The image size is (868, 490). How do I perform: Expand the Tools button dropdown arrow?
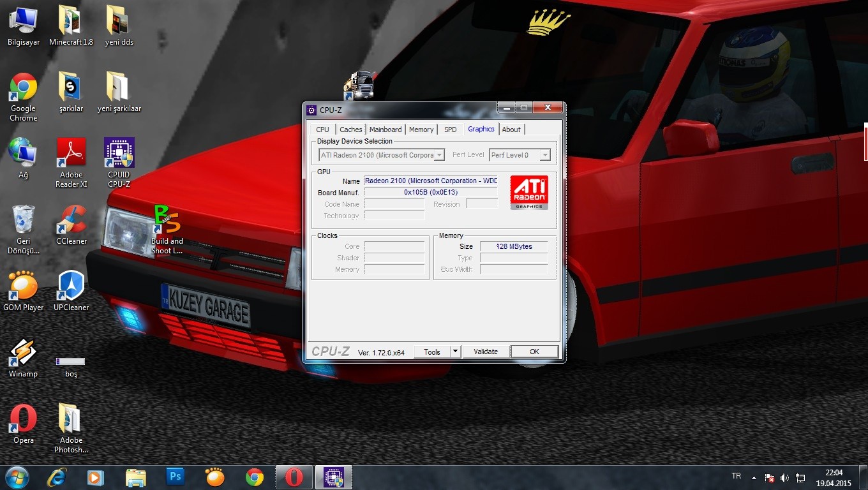click(x=455, y=352)
